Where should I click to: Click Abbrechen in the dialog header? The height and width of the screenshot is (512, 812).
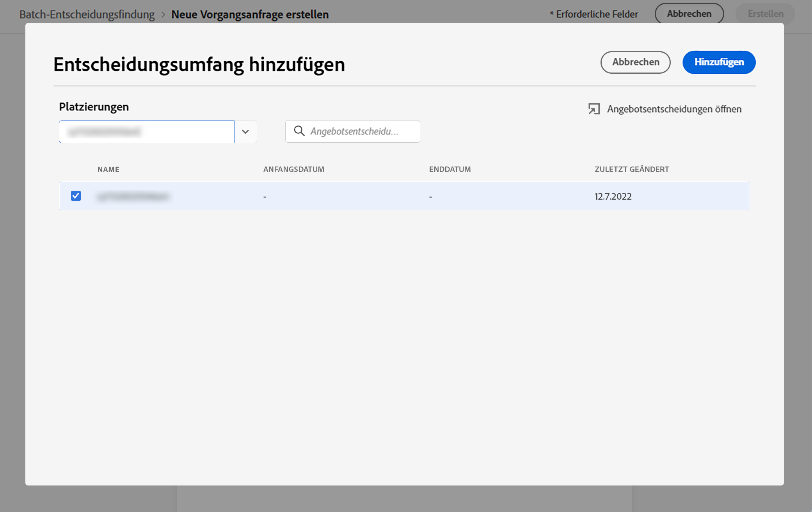tap(635, 62)
